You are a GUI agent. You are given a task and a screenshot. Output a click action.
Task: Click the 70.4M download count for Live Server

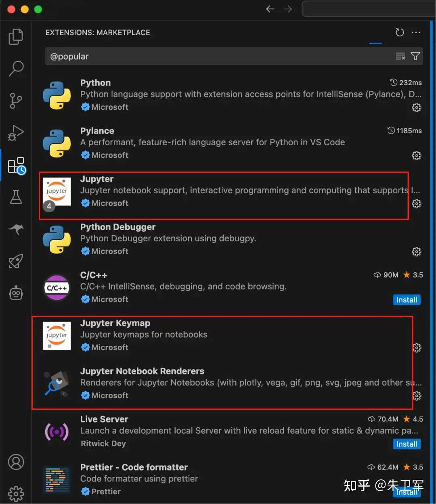(x=384, y=419)
